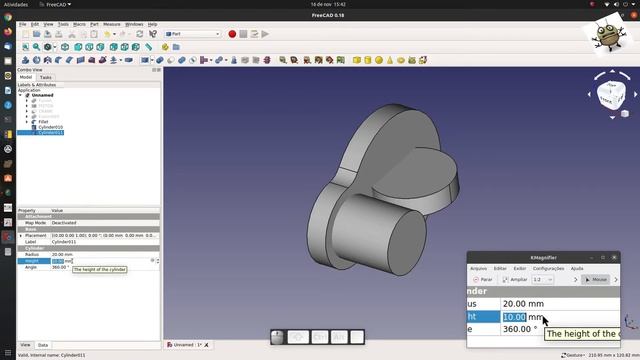Image resolution: width=640 pixels, height=360 pixels.
Task: Open the workbench selector Part dropdown
Action: [193, 34]
